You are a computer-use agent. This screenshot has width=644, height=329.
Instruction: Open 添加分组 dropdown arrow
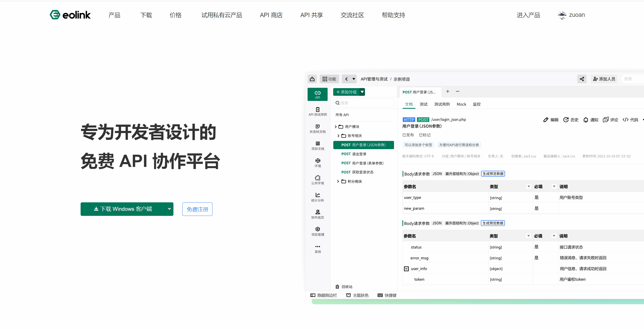coord(362,92)
